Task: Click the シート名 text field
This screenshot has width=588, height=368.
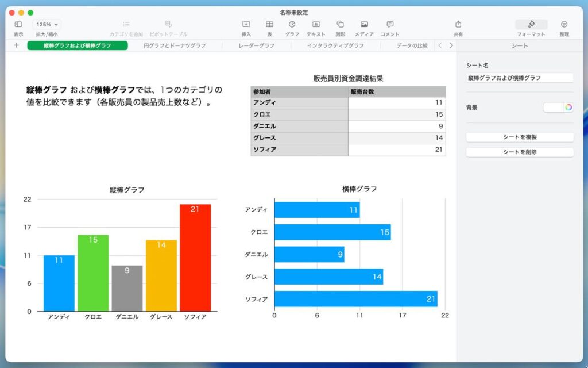Action: (520, 78)
